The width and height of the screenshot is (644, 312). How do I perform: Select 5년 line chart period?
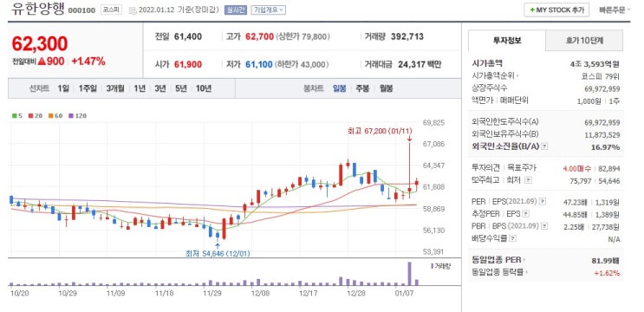point(180,88)
